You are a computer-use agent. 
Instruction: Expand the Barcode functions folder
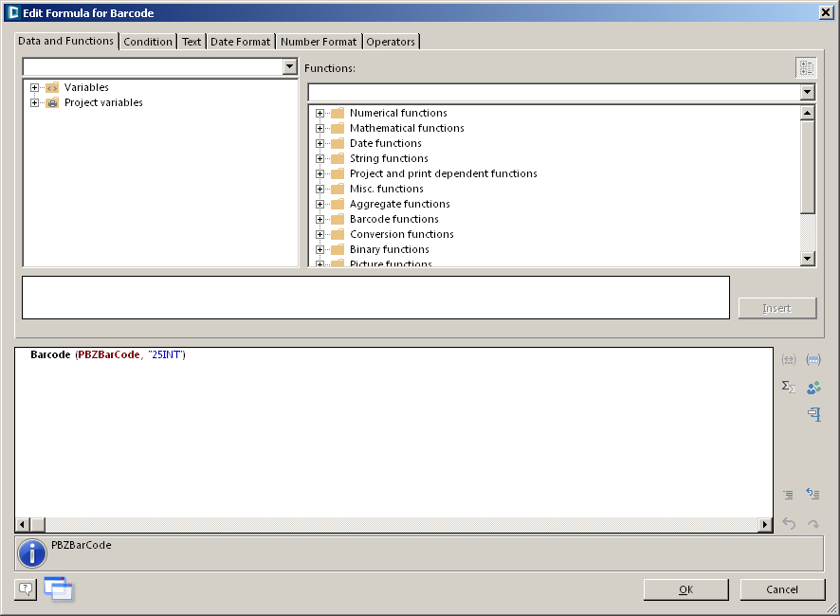[320, 220]
